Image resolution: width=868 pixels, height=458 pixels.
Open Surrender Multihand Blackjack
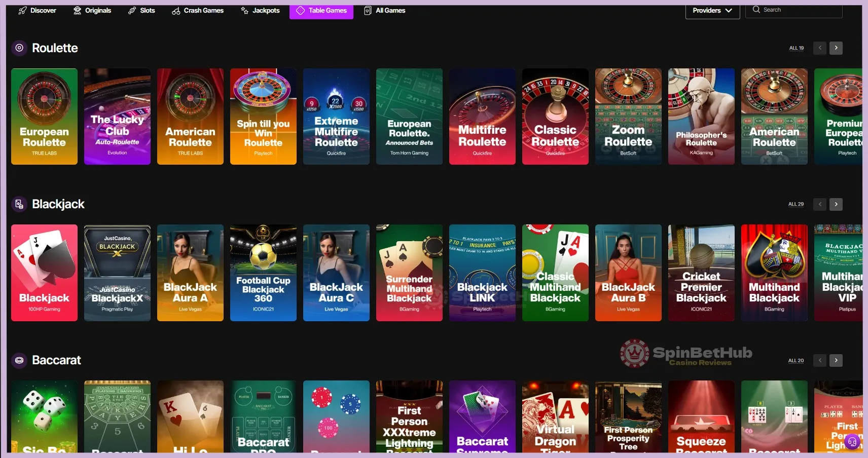coord(409,273)
